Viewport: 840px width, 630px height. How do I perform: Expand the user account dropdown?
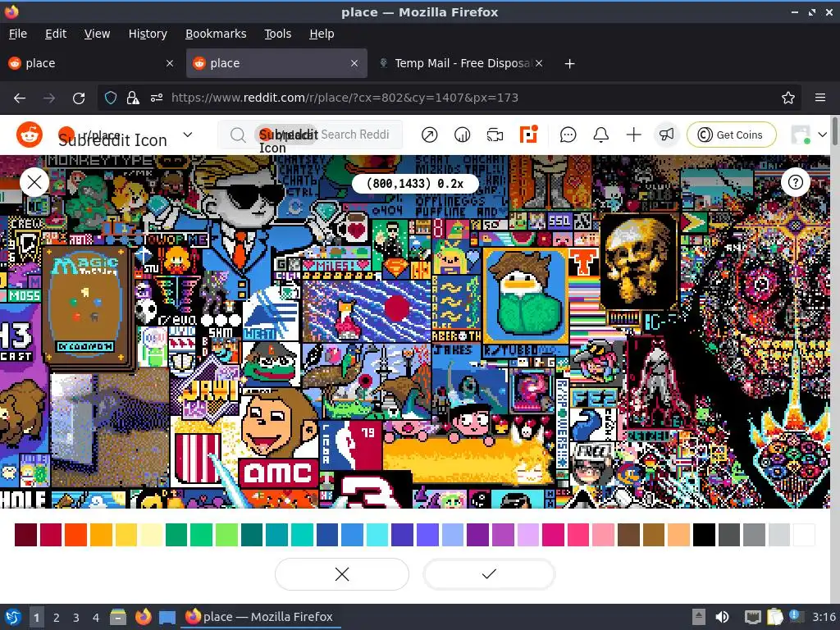click(x=822, y=135)
